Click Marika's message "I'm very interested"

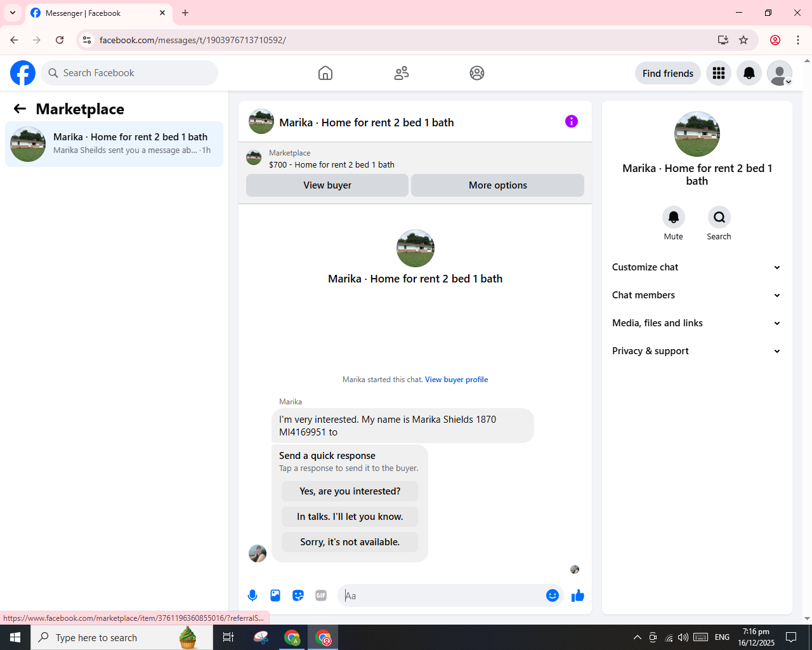tap(403, 426)
